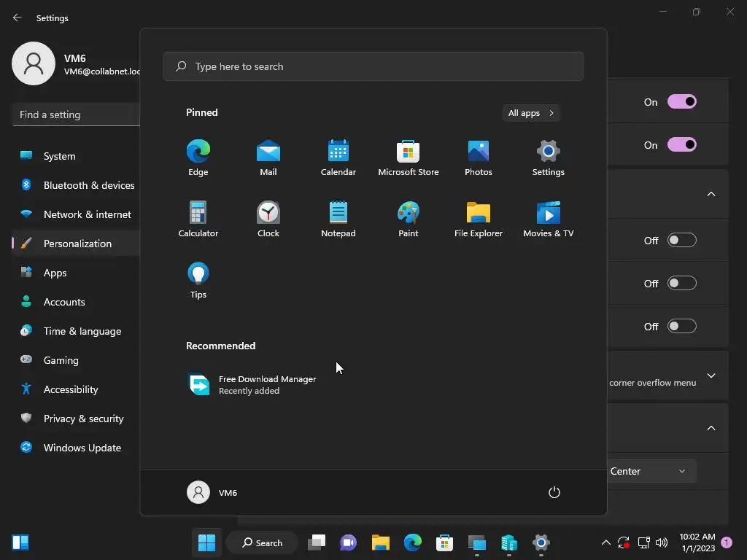Open the Center alignment dropdown
The height and width of the screenshot is (560, 747).
(x=651, y=471)
